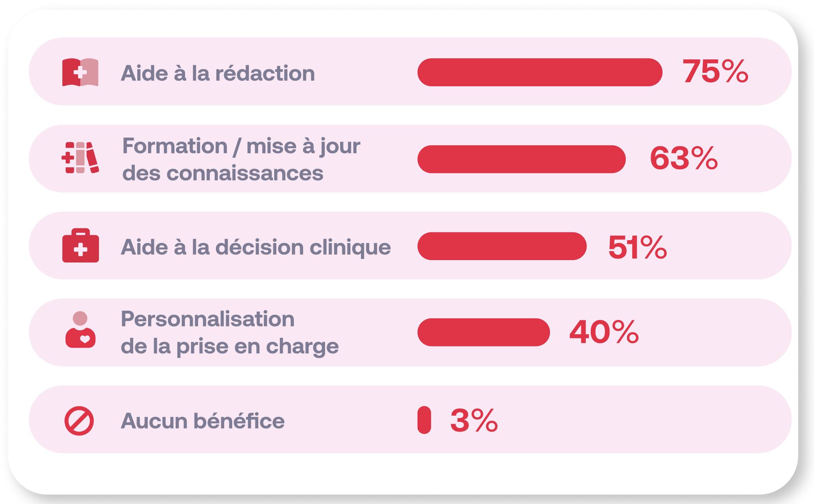Click the "Aide à la décision clinique" label
This screenshot has width=814, height=504.
tap(255, 247)
